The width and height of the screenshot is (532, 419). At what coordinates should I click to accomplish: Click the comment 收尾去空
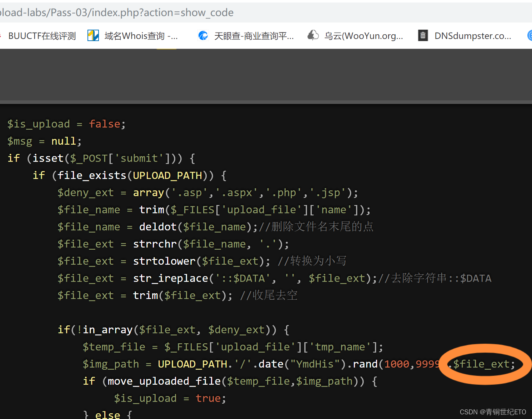tap(269, 295)
